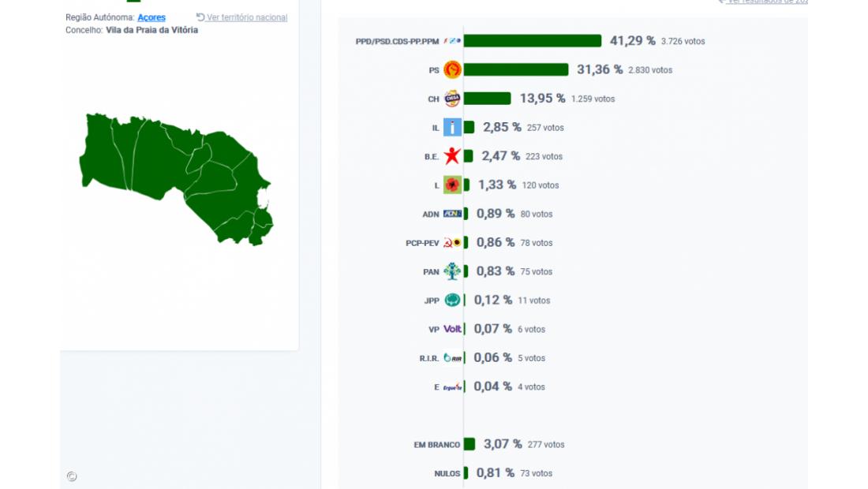The image size is (868, 489).
Task: Click the PCP-PEV party logo
Action: [x=452, y=243]
